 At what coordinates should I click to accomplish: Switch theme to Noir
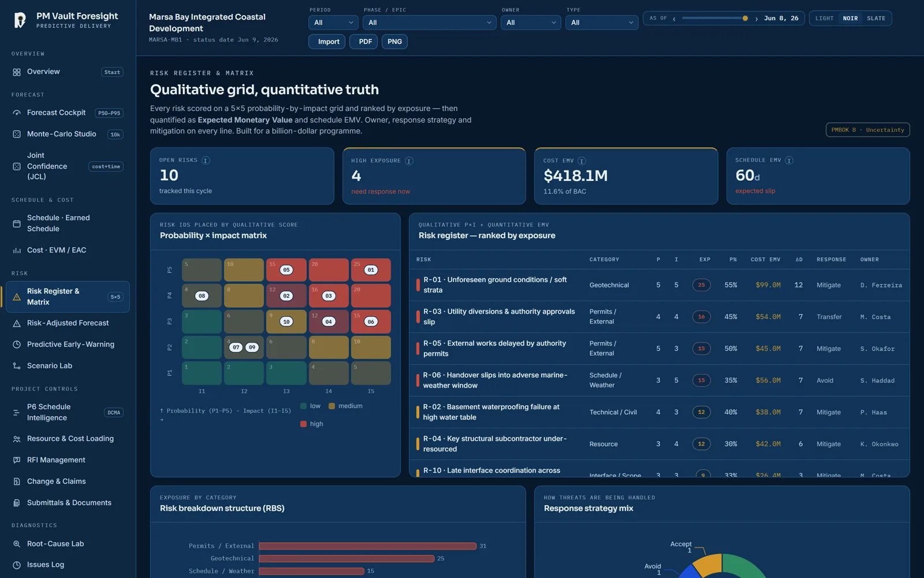(850, 18)
